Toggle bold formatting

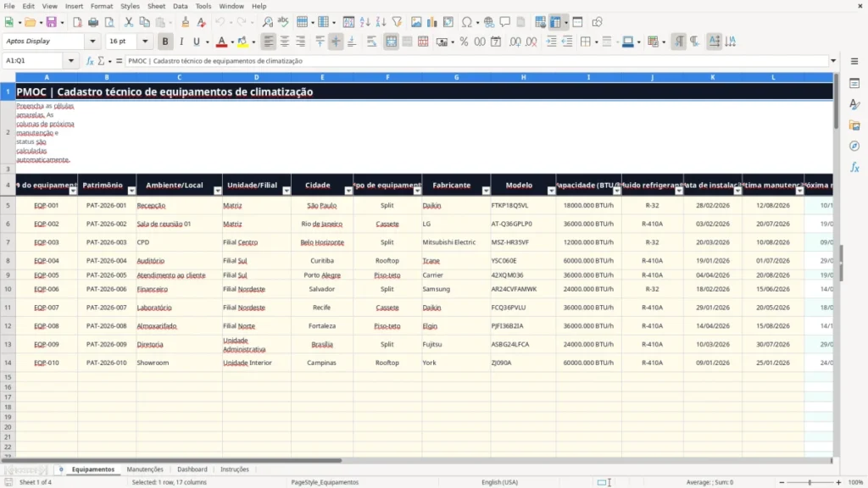[x=165, y=42]
